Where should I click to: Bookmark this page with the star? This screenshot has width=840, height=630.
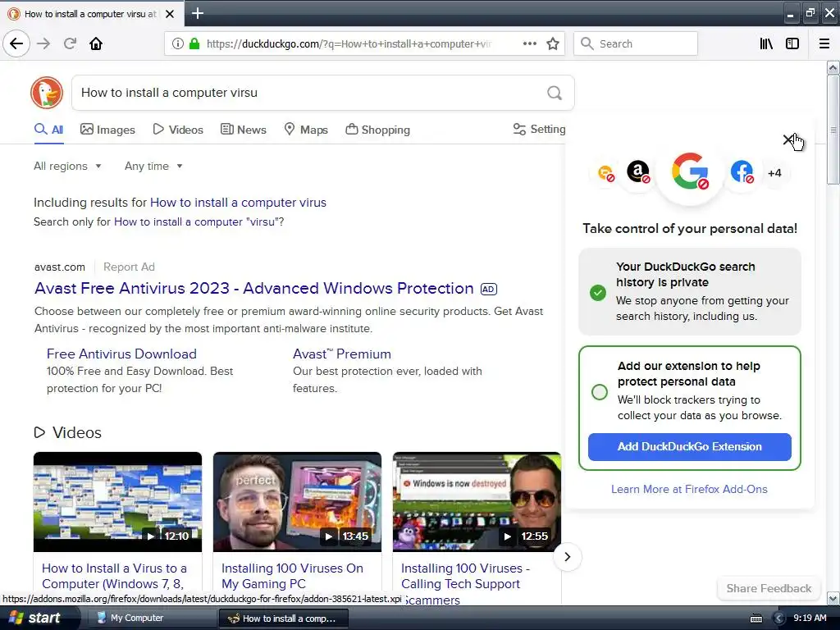[x=553, y=43]
